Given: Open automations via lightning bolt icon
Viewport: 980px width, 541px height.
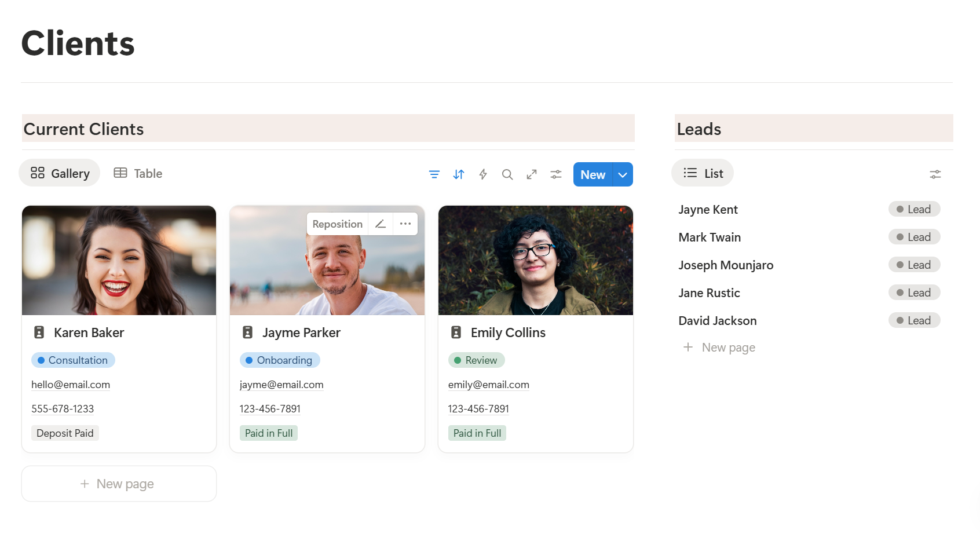Looking at the screenshot, I should 483,174.
